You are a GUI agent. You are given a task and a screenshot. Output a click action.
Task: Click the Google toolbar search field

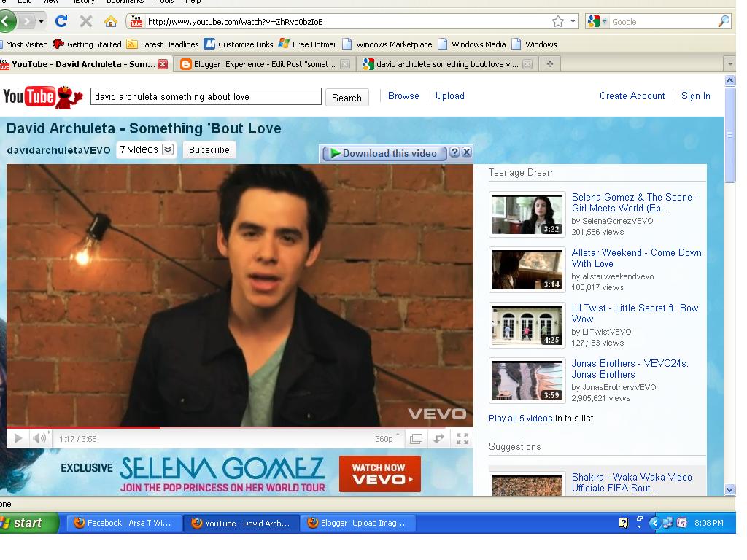click(662, 21)
